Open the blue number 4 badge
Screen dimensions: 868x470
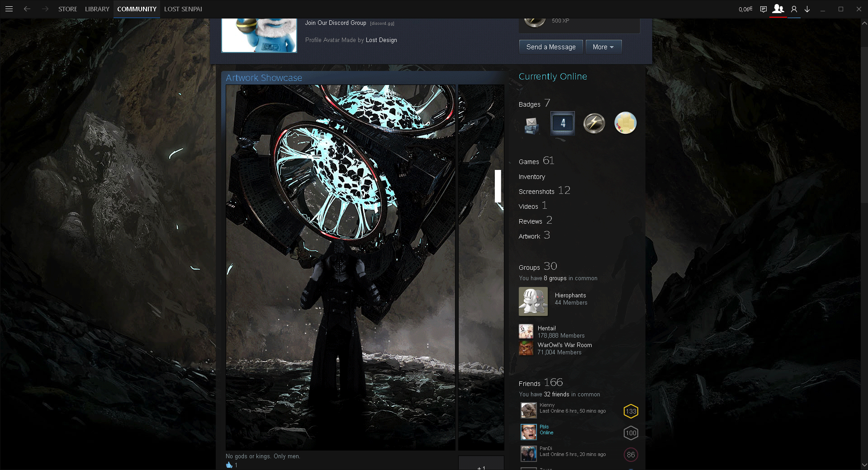tap(563, 123)
